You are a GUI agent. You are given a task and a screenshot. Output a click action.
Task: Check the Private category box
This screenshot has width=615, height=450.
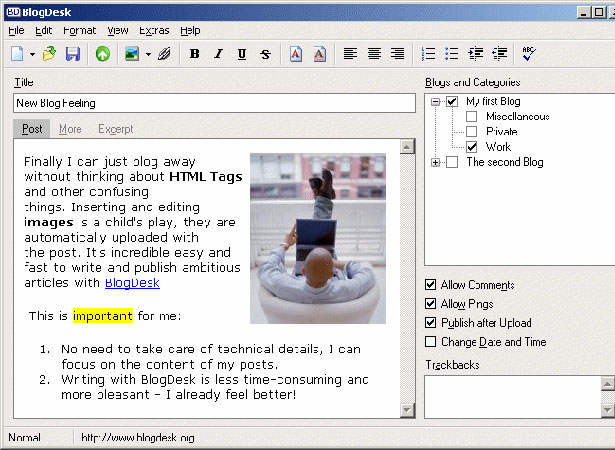coord(471,131)
